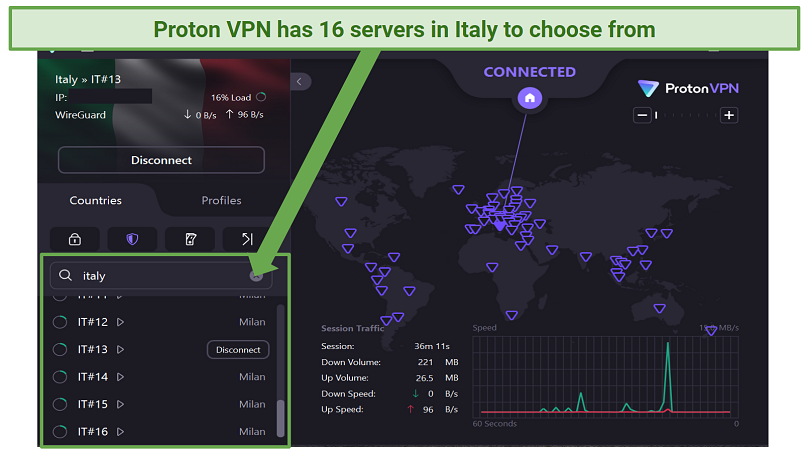Click the play arrow next to IT#12
This screenshot has width=806, height=451.
[x=120, y=322]
